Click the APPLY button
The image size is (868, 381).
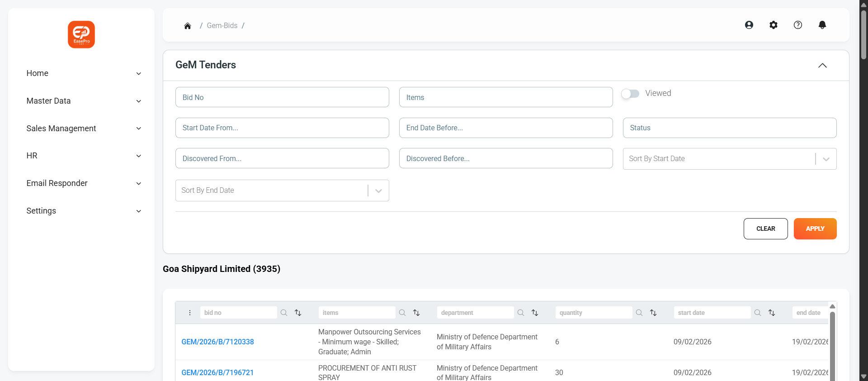coord(815,229)
